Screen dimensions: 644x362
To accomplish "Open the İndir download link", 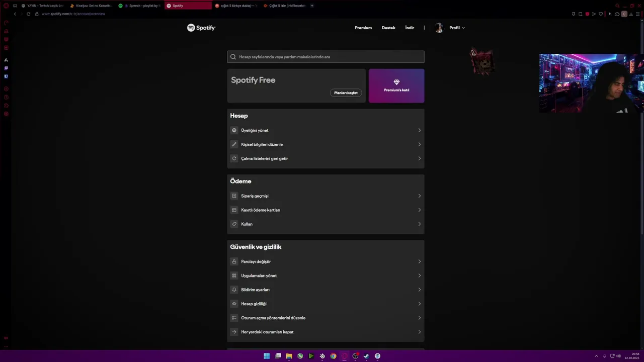I will (x=410, y=28).
